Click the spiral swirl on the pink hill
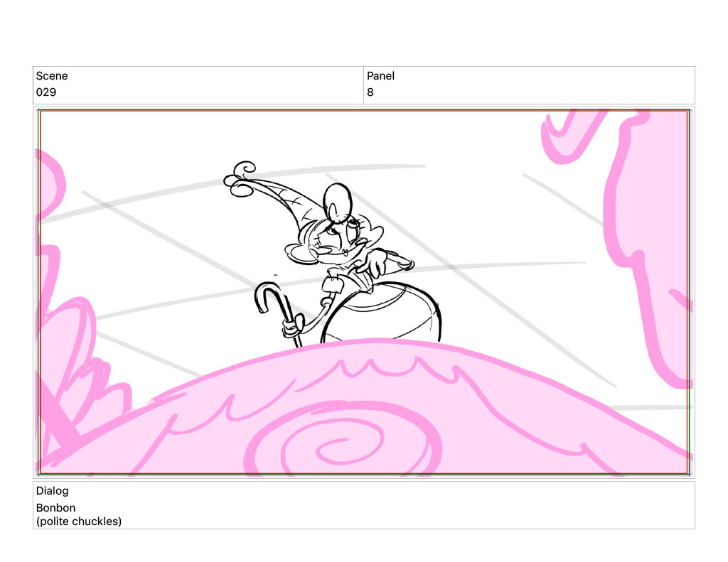Screen dimensions: 728x562 (334, 448)
